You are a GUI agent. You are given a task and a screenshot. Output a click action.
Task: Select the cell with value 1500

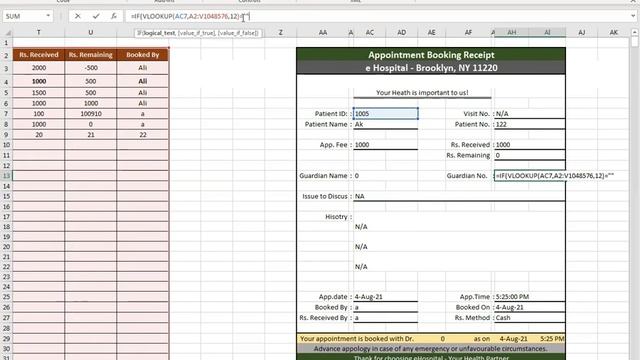pos(39,93)
